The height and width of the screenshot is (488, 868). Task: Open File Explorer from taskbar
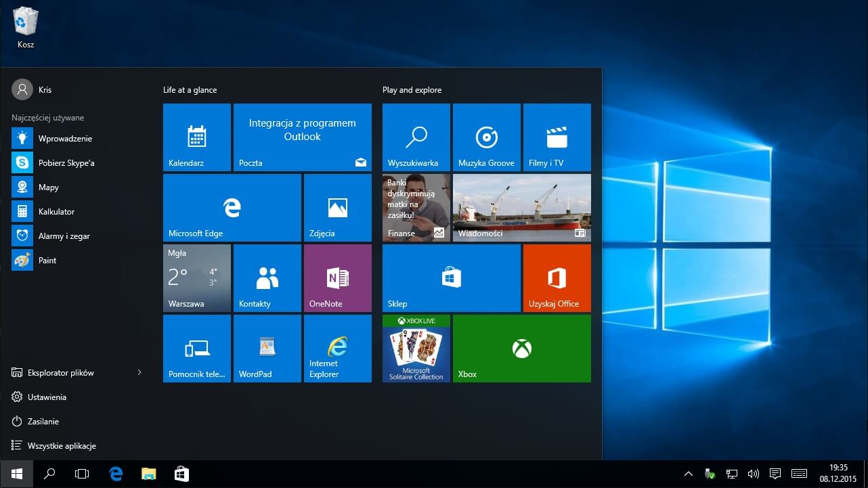[148, 474]
